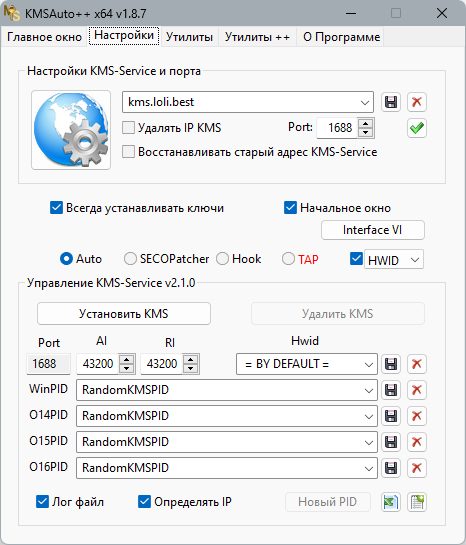Increase the RI 43200 value
This screenshot has height=545, width=466.
[x=190, y=360]
